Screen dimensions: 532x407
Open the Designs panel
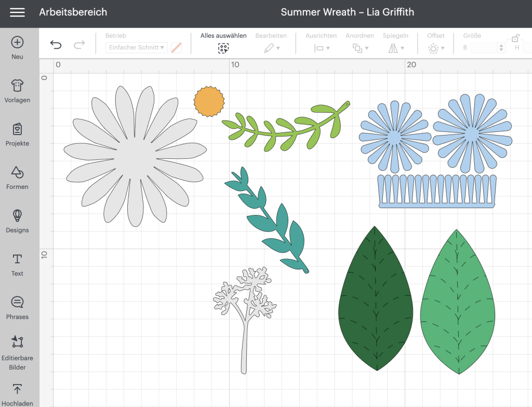(x=17, y=221)
